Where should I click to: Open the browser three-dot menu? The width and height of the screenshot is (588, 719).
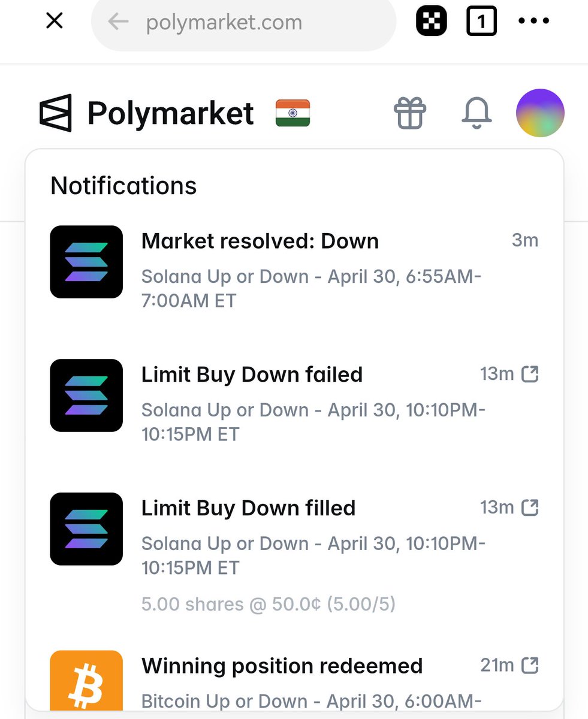click(x=533, y=22)
